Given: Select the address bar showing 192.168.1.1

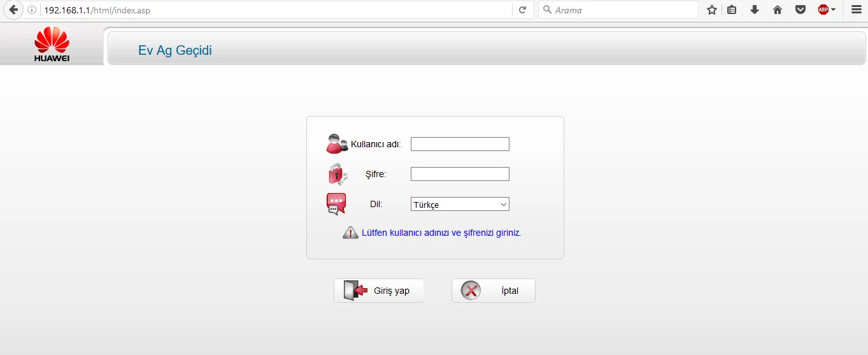Looking at the screenshot, I should click(x=274, y=10).
